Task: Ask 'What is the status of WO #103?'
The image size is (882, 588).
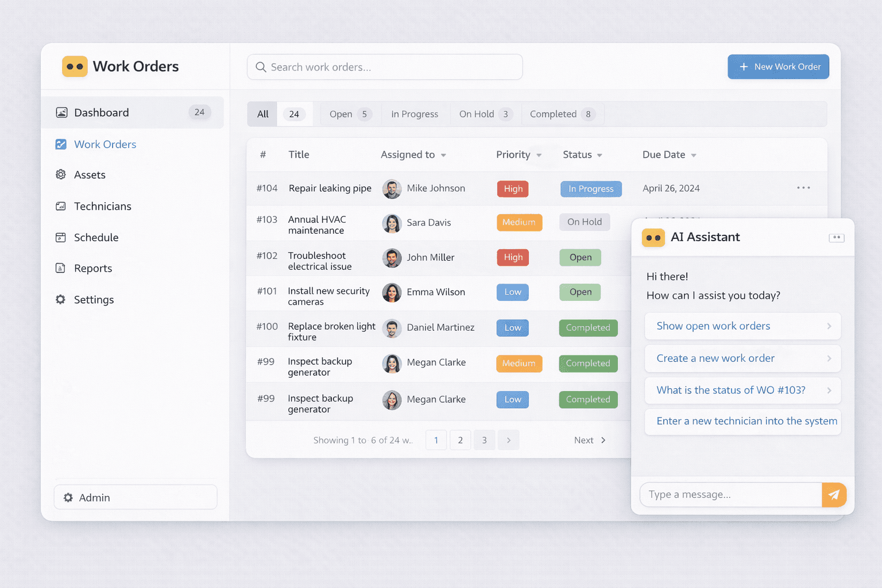Action: (742, 390)
